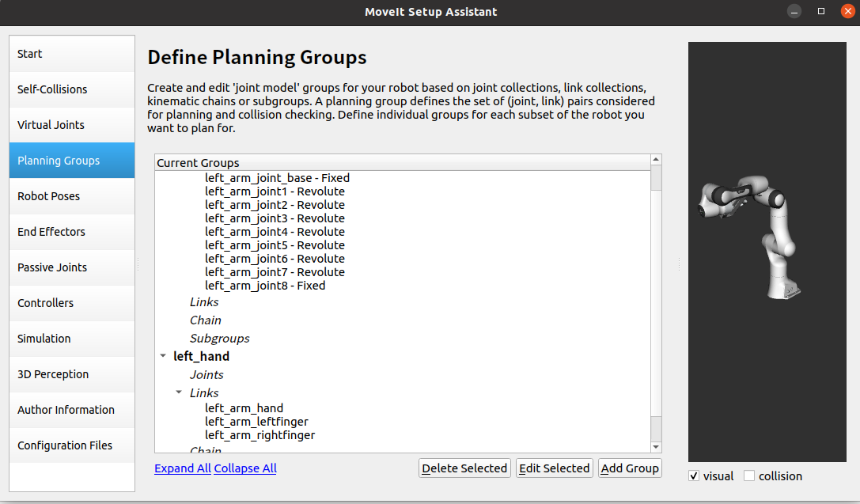Maximize the MoveIt Setup Assistant window

point(821,12)
